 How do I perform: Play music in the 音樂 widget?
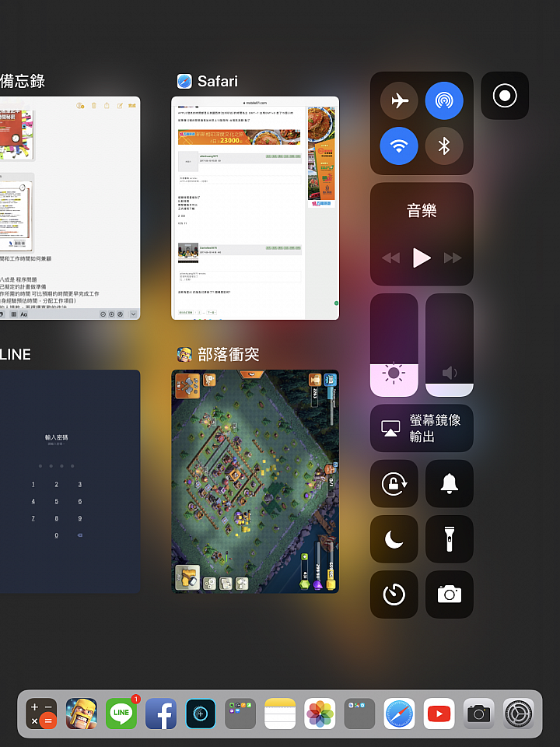(422, 258)
